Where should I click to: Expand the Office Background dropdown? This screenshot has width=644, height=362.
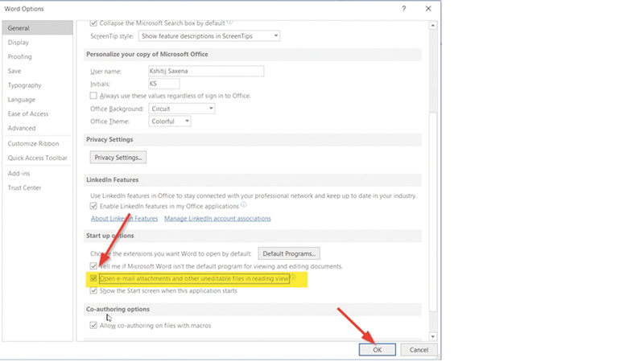[182, 108]
